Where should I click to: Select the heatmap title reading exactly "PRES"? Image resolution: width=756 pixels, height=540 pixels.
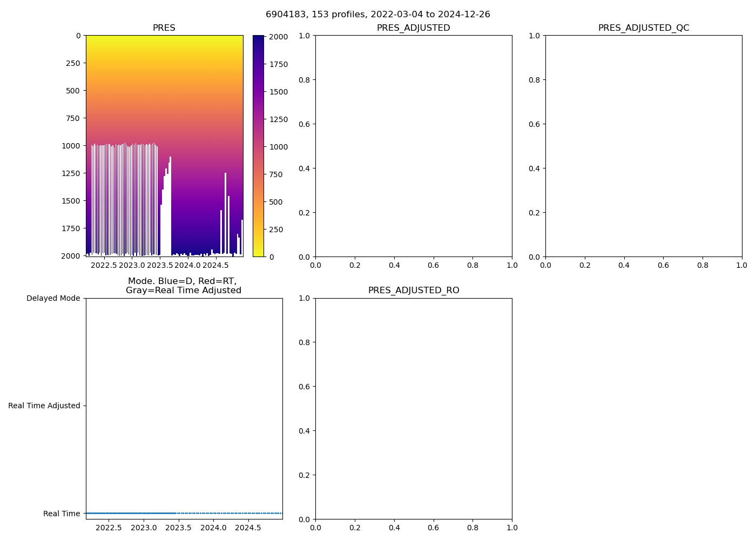coord(164,28)
